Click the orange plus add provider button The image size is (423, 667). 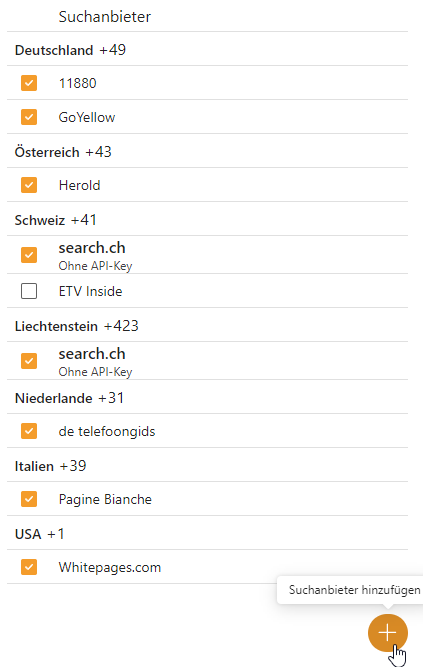point(388,633)
